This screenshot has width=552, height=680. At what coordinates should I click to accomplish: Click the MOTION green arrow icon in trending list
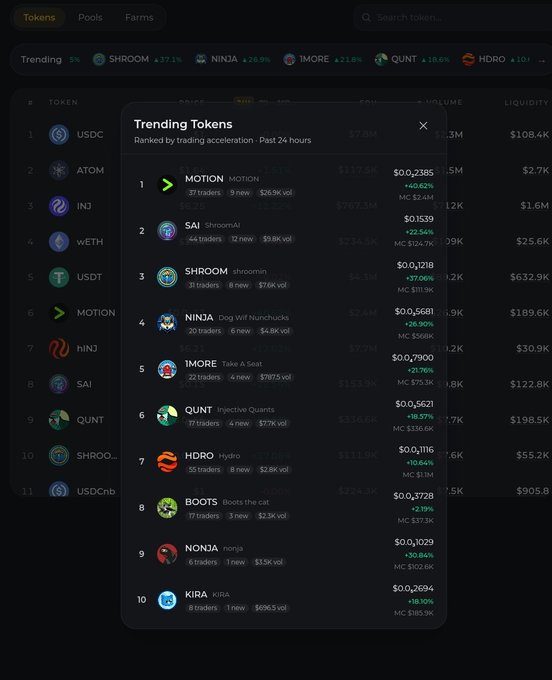167,185
